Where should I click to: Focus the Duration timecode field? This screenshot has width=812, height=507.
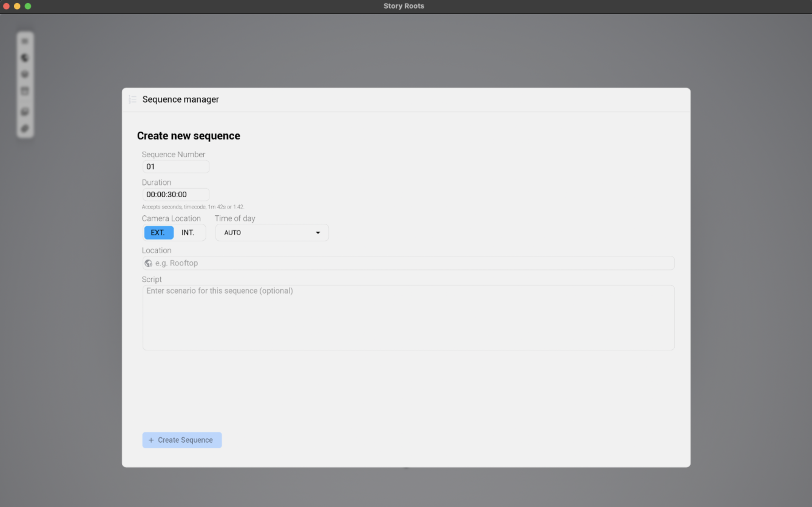(176, 195)
